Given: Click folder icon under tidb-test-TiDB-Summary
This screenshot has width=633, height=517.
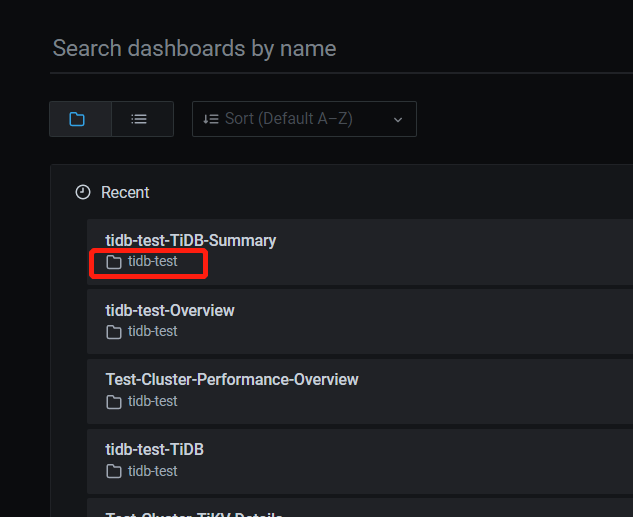Looking at the screenshot, I should tap(114, 262).
